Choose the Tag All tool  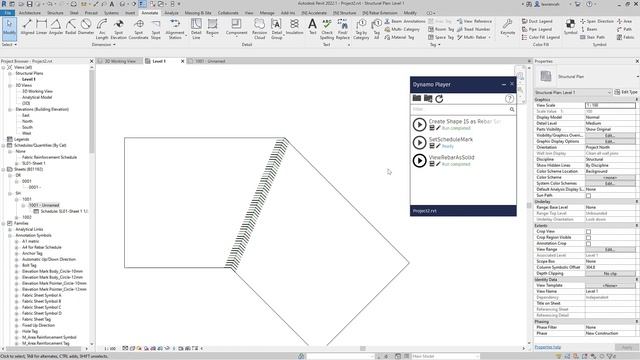(x=377, y=29)
